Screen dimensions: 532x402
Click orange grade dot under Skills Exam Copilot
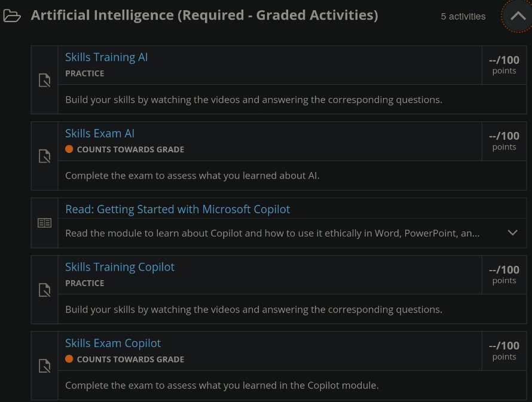click(69, 359)
